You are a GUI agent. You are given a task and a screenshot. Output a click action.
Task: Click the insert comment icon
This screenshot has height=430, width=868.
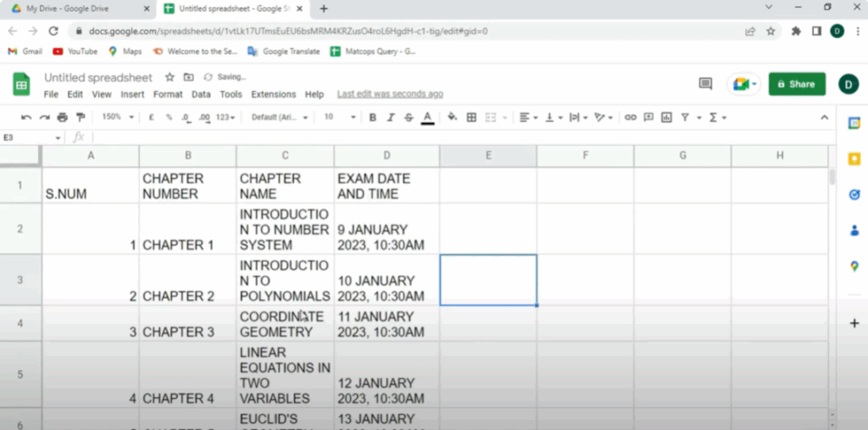pos(648,117)
